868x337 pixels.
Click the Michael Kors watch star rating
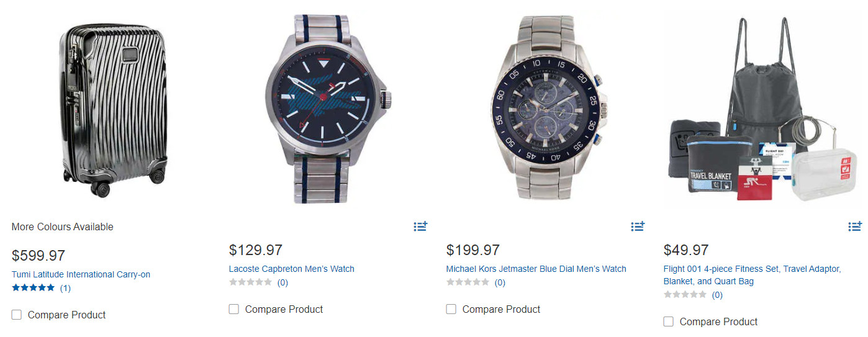(x=468, y=282)
